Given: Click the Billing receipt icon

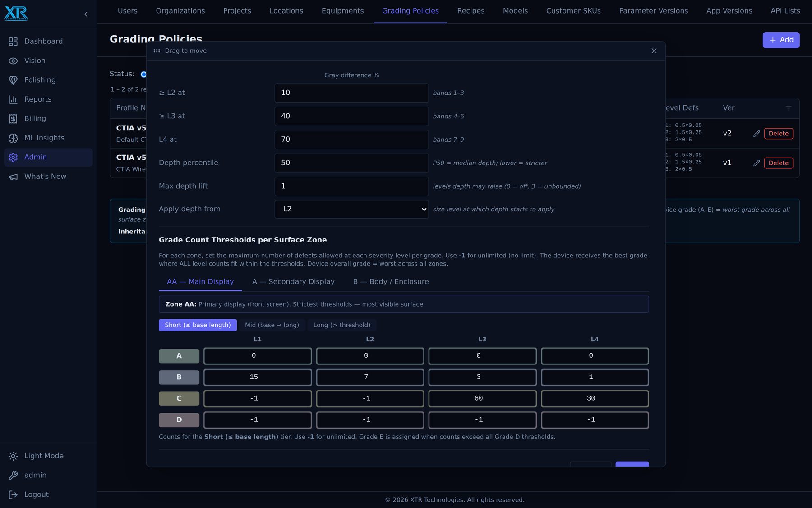Looking at the screenshot, I should [13, 119].
